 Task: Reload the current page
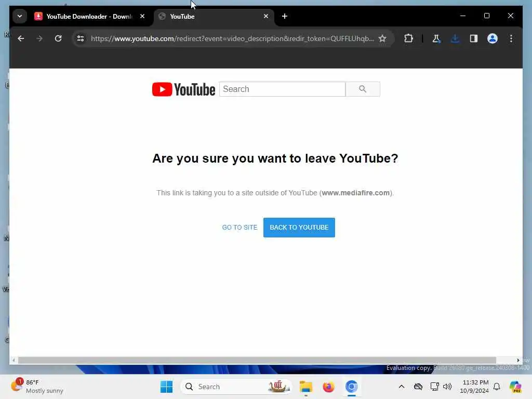click(x=58, y=38)
